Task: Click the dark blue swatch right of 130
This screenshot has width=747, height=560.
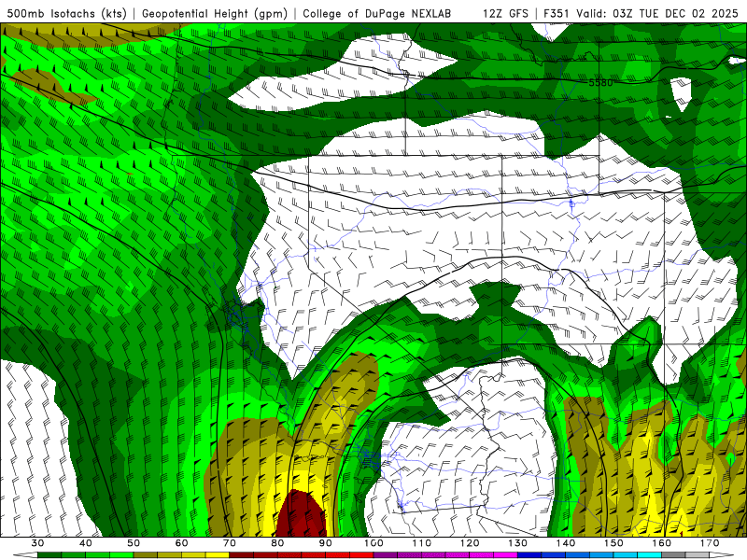Action: (529, 555)
